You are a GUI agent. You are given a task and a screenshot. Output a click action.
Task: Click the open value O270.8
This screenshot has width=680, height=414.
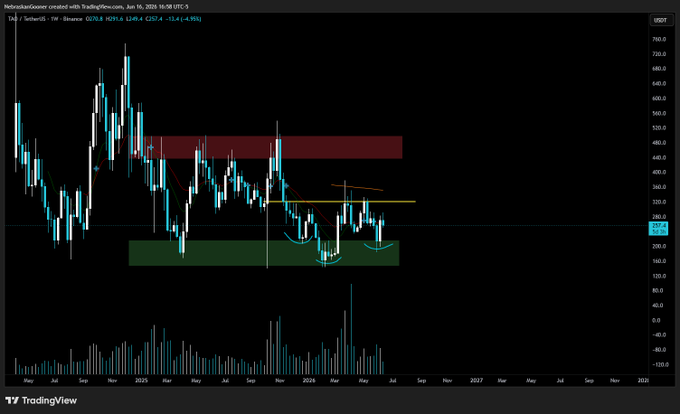pyautogui.click(x=94, y=19)
